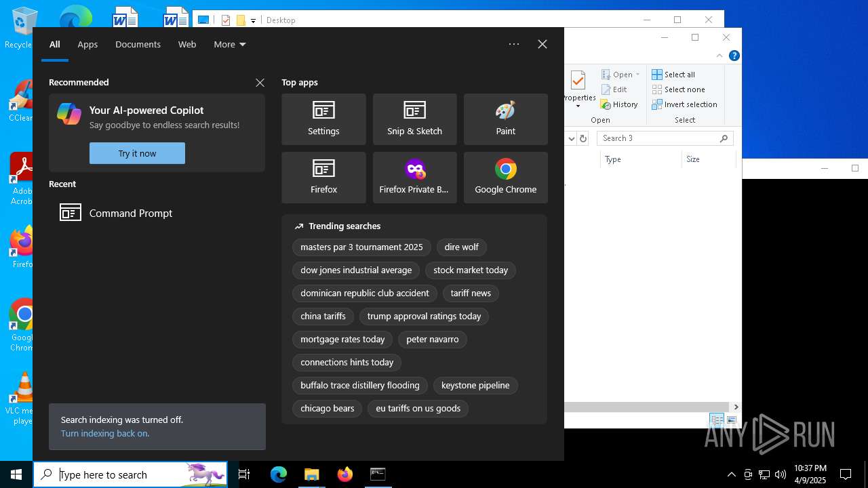Open Firefox Private Browsing tile
Image resolution: width=868 pixels, height=488 pixels.
point(414,178)
